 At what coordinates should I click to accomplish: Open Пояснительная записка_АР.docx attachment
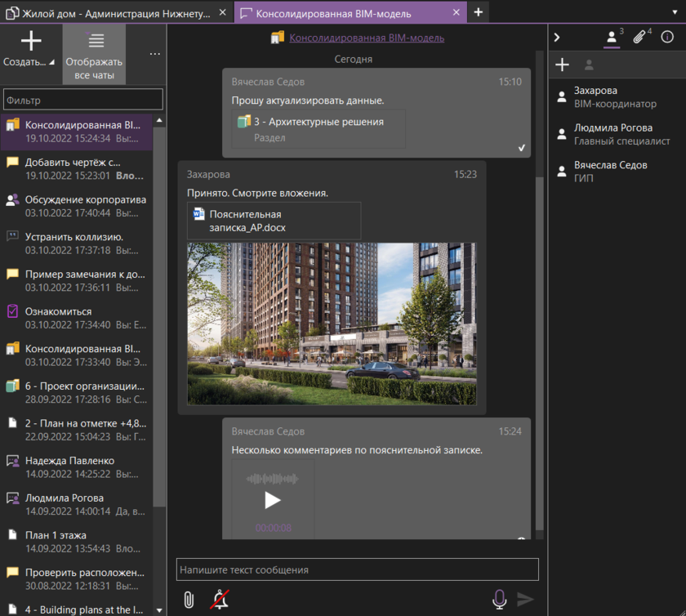(274, 221)
